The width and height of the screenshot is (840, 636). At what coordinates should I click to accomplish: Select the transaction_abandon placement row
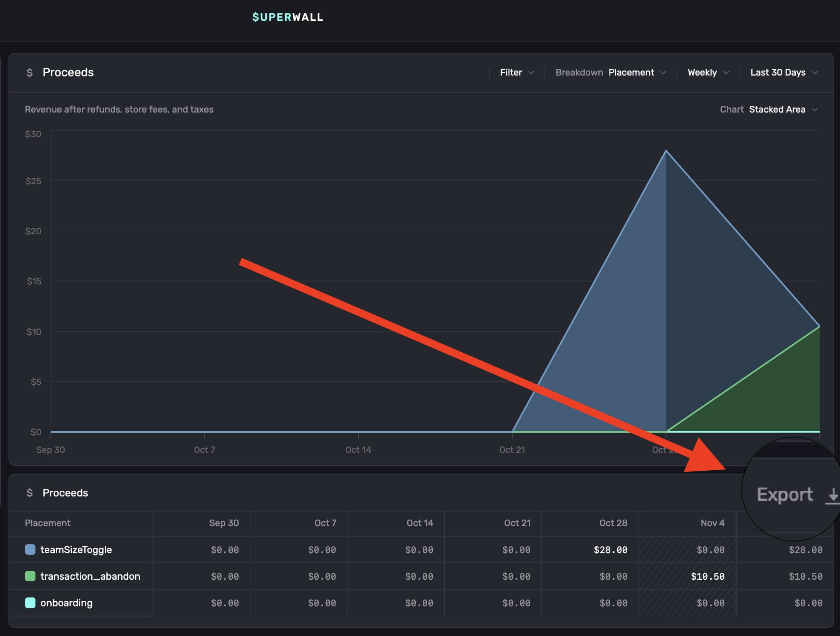coord(90,576)
